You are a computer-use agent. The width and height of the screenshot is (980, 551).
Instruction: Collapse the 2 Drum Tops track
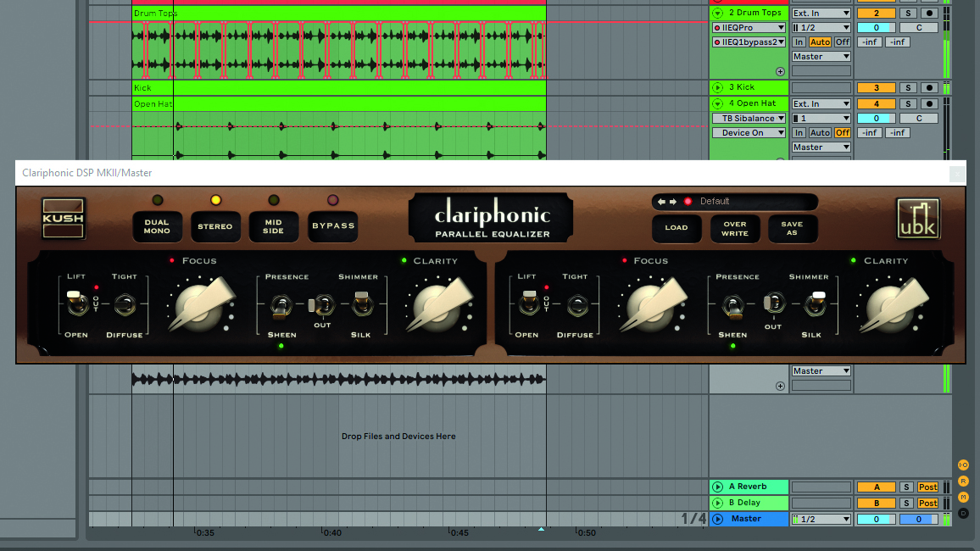(717, 13)
